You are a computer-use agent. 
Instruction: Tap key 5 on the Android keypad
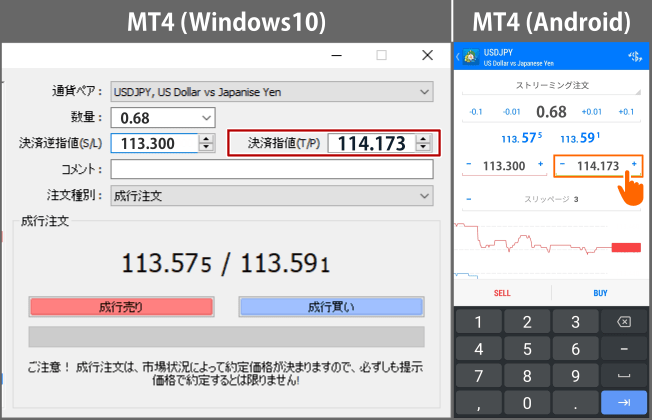(527, 349)
